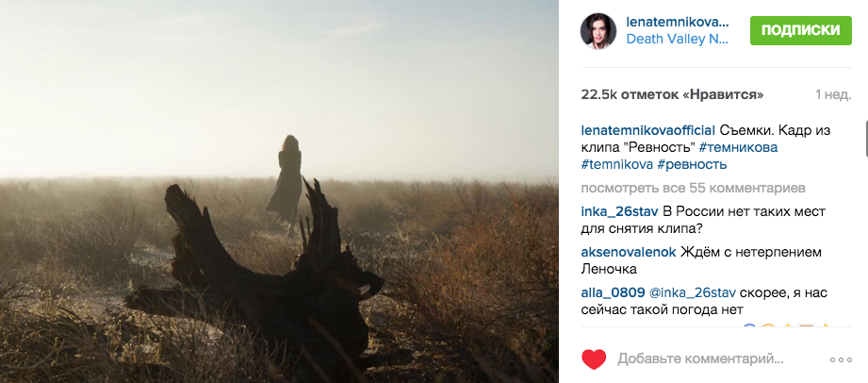Open alla_0809 commenter profile
868x383 pixels.
tap(613, 292)
